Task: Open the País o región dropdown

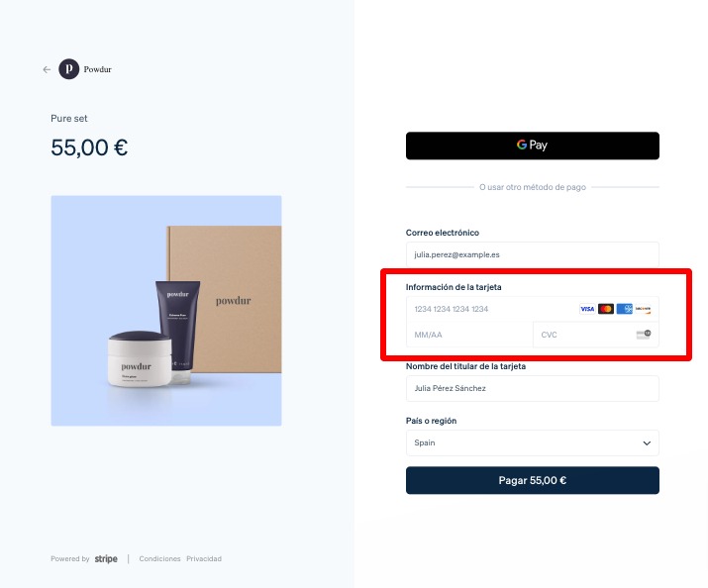Action: pos(533,443)
